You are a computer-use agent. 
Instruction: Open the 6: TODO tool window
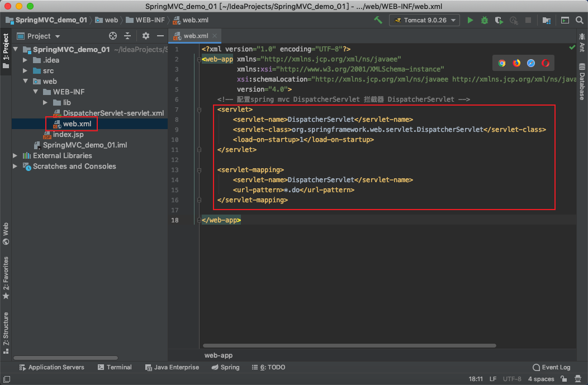point(268,367)
